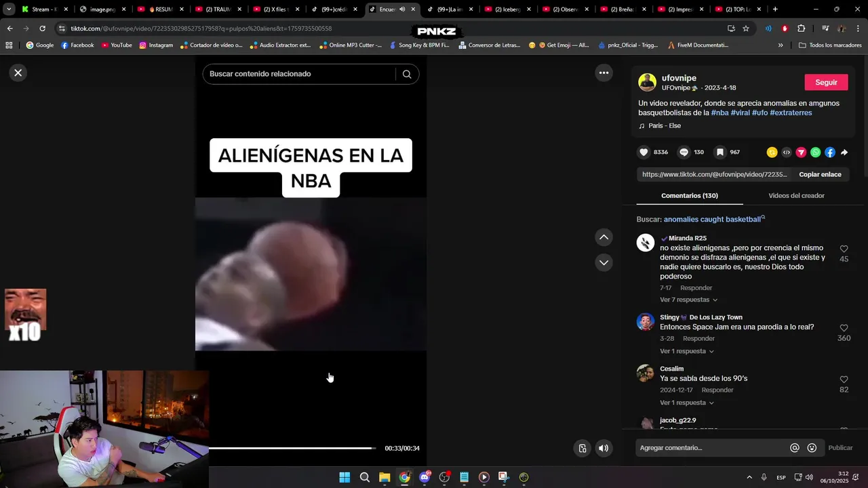Switch to the 'X files' YouTube tab
868x488 pixels.
(276, 9)
